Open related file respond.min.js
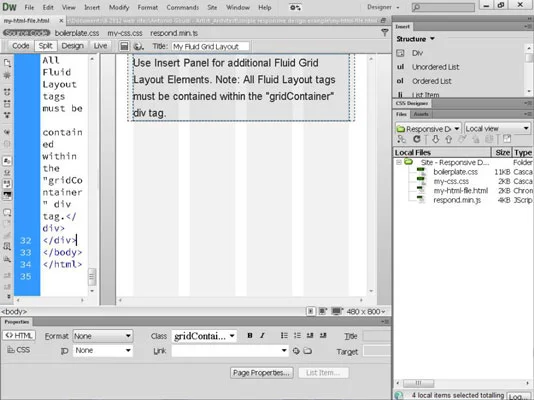 click(x=174, y=33)
